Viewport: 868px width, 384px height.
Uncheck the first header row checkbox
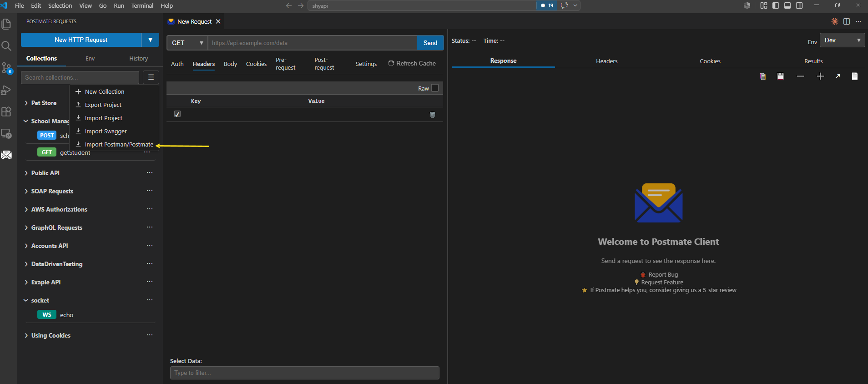[177, 114]
